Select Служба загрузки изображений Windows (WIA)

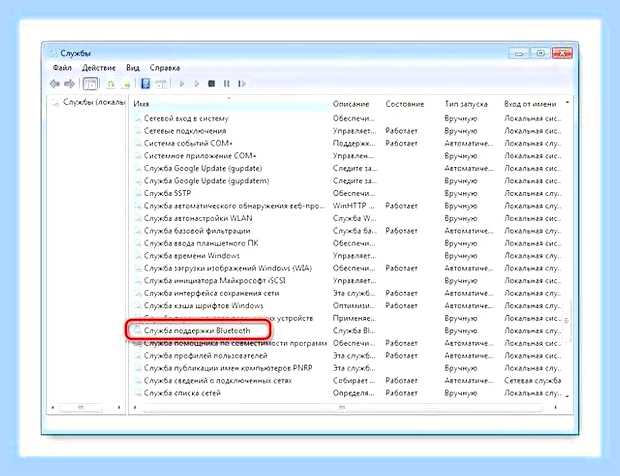coord(228,268)
